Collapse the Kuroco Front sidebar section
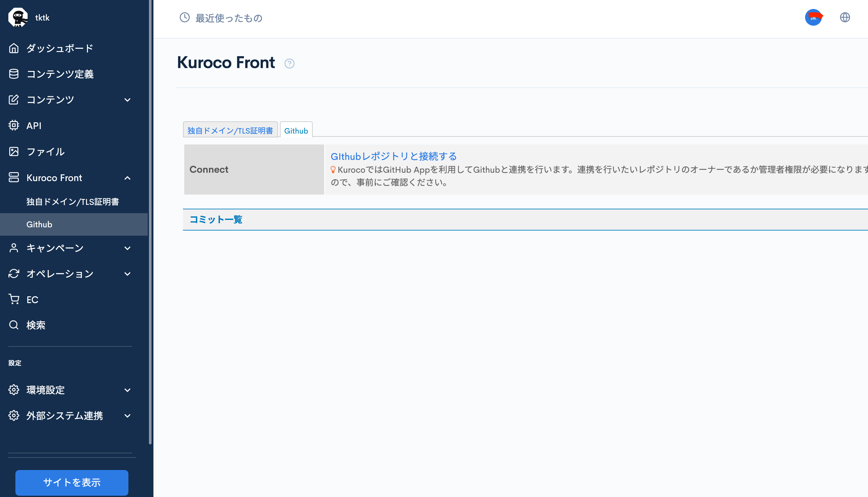868x497 pixels. [127, 178]
